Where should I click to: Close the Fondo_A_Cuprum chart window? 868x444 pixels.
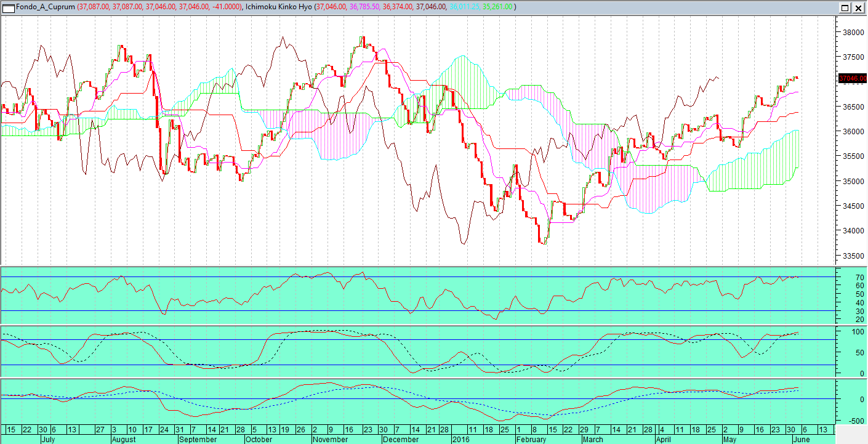858,7
